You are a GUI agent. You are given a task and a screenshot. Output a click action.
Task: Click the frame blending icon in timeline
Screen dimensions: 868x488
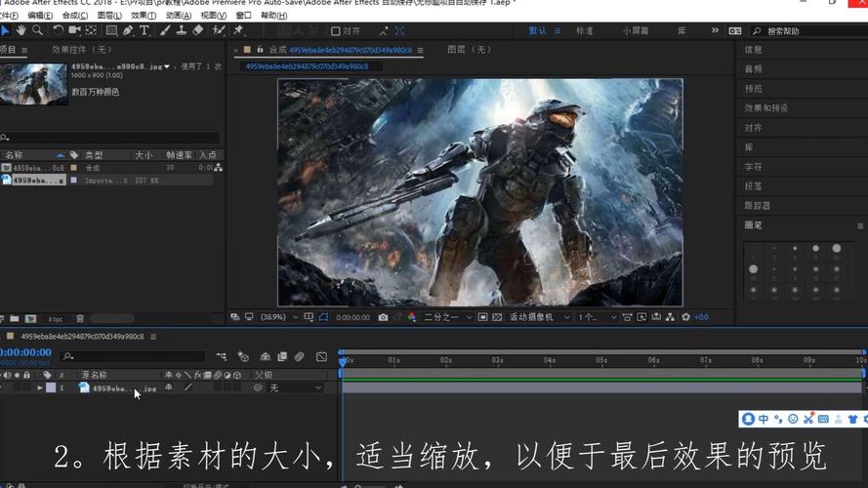click(282, 357)
